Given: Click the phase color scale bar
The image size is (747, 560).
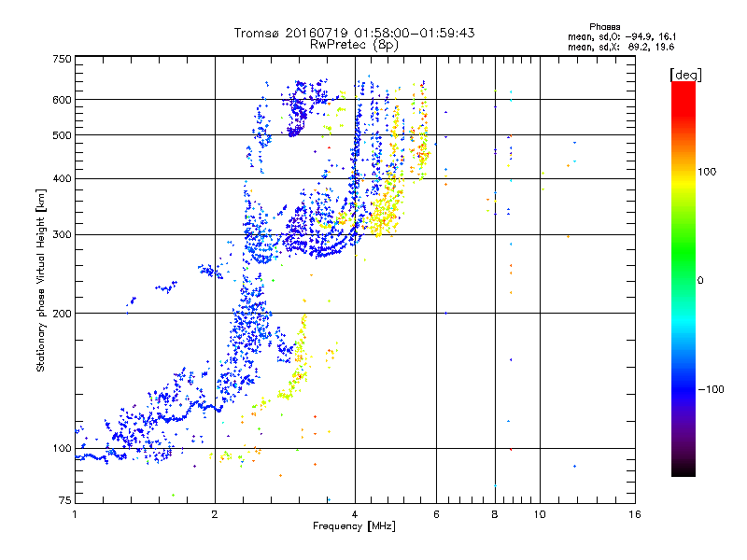Looking at the screenshot, I should [684, 279].
